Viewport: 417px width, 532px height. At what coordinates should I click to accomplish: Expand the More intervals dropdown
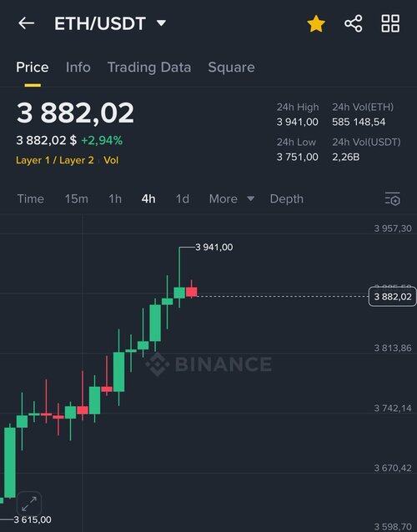(232, 198)
